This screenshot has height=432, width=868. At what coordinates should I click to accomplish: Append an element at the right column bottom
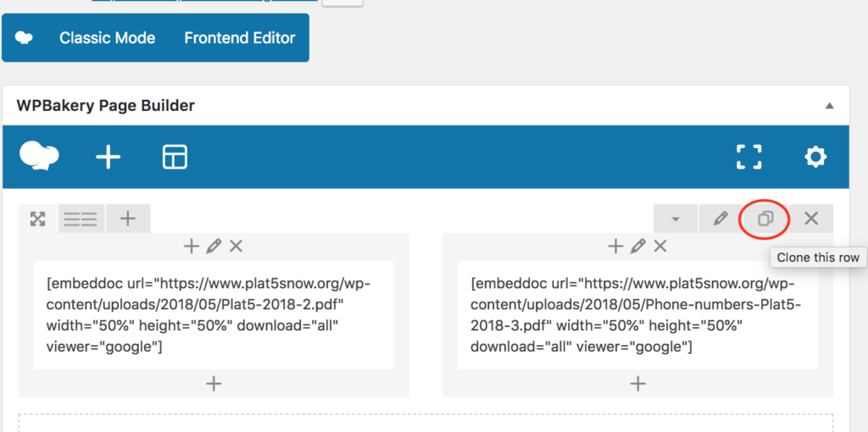(x=638, y=384)
